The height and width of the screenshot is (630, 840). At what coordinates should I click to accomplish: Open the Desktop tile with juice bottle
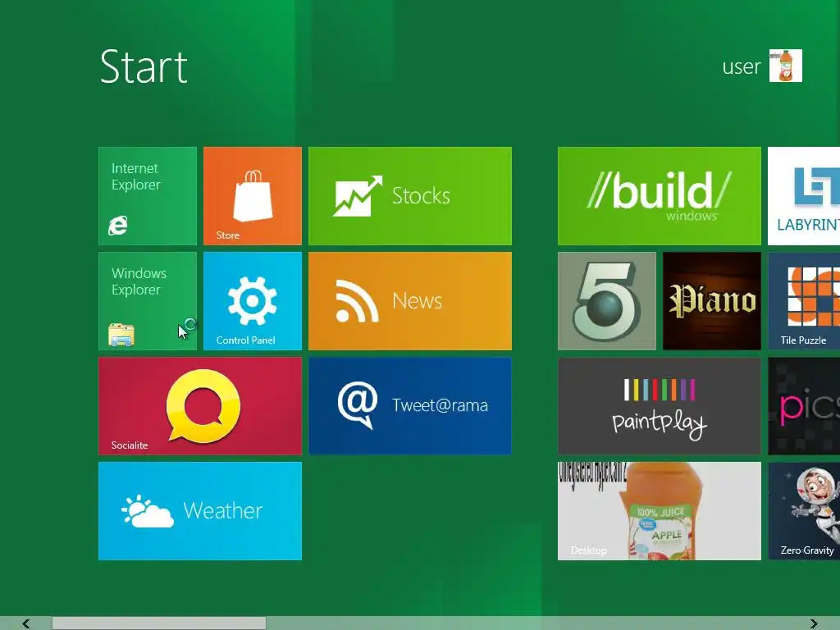coord(659,511)
